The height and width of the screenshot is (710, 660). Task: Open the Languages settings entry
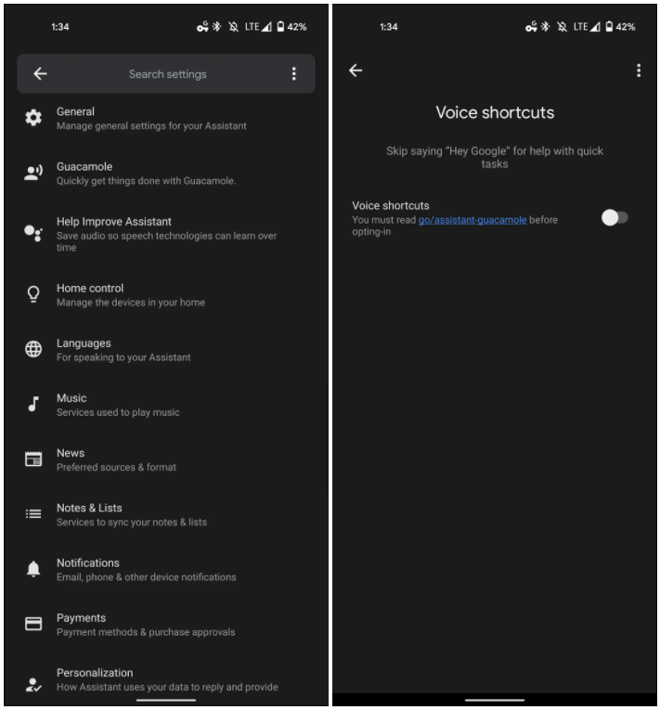click(x=166, y=350)
